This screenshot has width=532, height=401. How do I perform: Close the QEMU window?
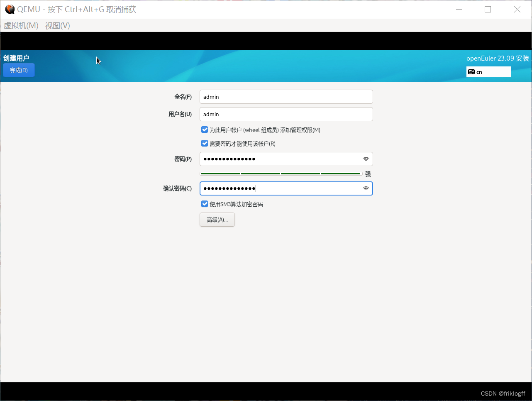[x=517, y=9]
